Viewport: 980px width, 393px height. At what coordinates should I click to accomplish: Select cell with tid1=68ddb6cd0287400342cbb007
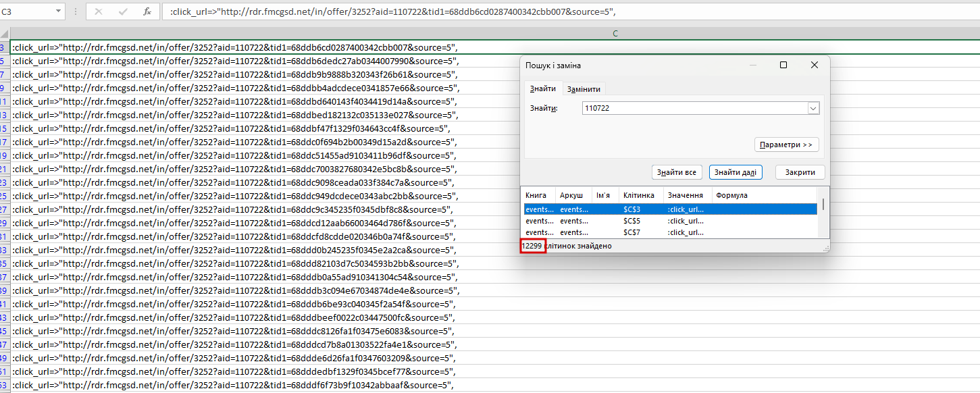pyautogui.click(x=495, y=47)
